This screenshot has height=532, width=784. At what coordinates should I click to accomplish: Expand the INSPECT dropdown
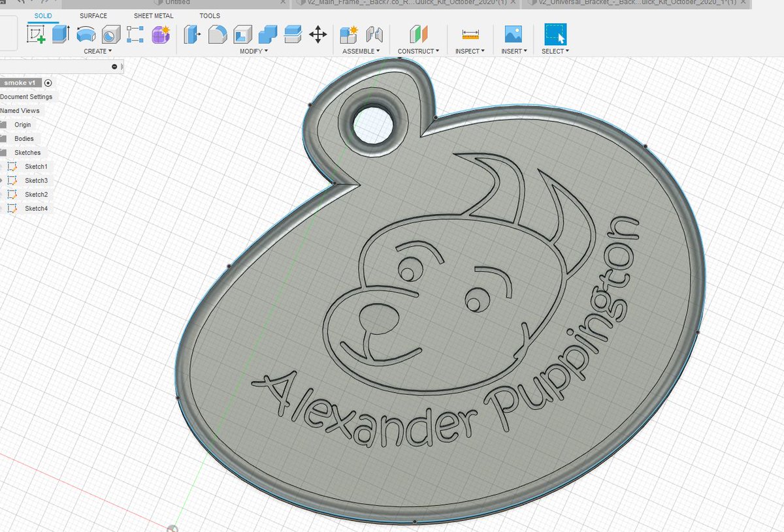[x=470, y=51]
